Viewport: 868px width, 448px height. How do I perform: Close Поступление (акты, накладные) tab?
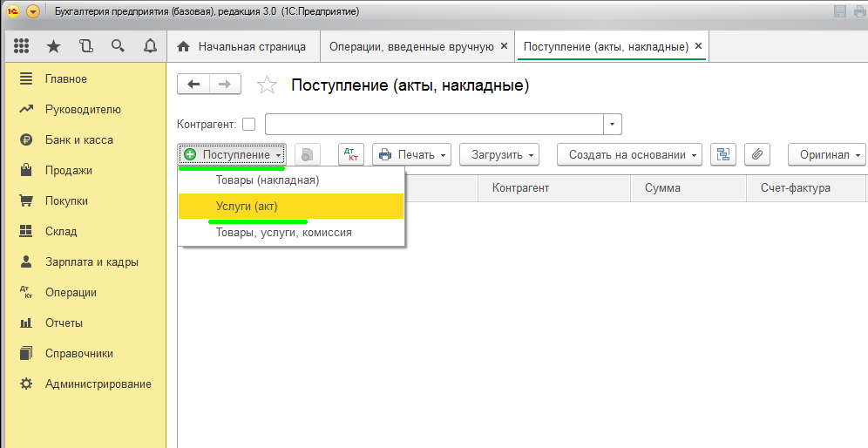click(x=698, y=46)
